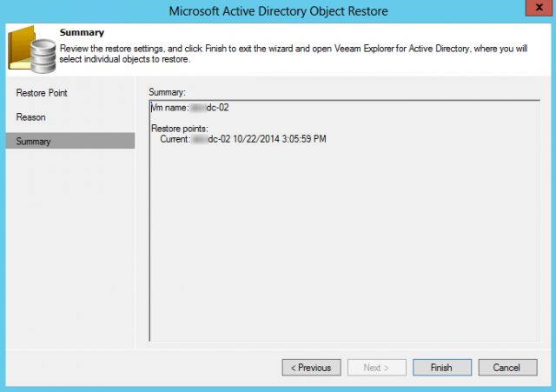Click the book and database wizard icon

[x=32, y=50]
